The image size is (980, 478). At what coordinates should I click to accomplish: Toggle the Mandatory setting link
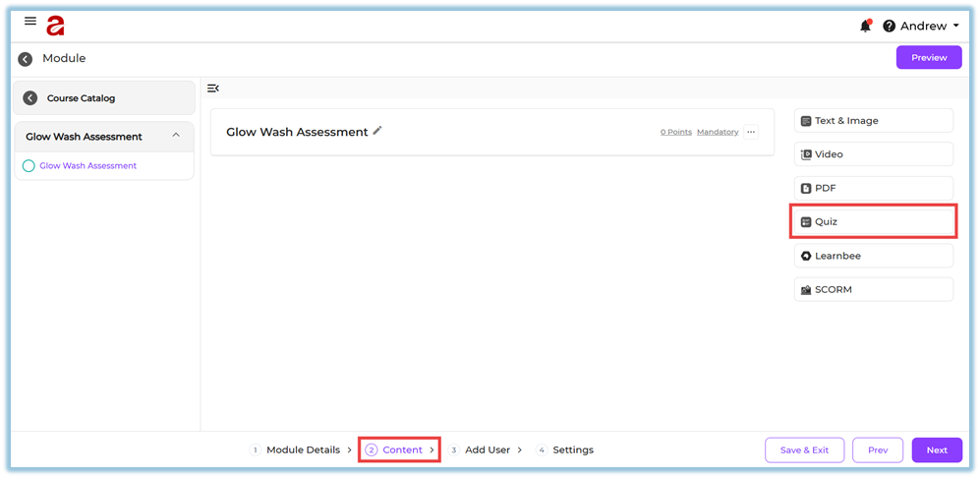coord(718,132)
